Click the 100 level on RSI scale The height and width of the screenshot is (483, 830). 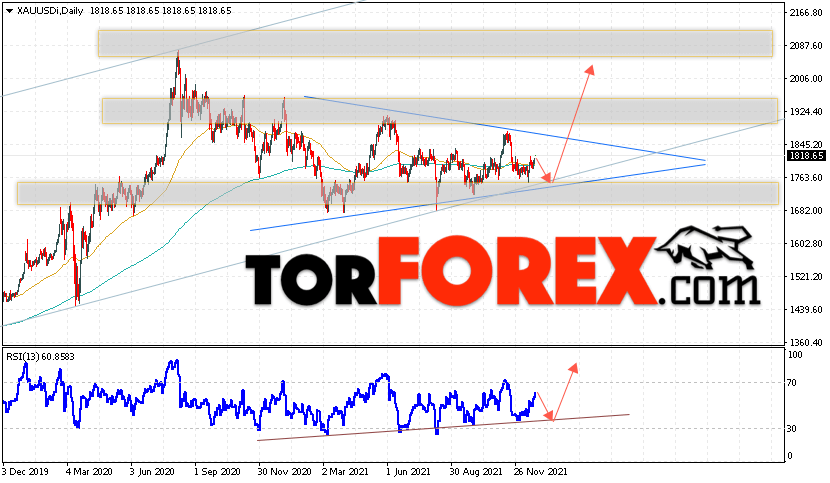pos(796,355)
